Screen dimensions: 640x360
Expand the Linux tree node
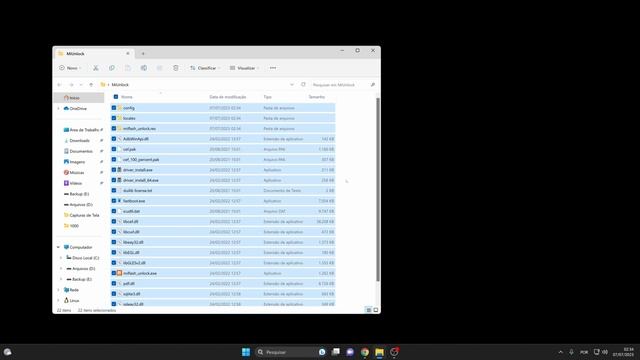(58, 300)
